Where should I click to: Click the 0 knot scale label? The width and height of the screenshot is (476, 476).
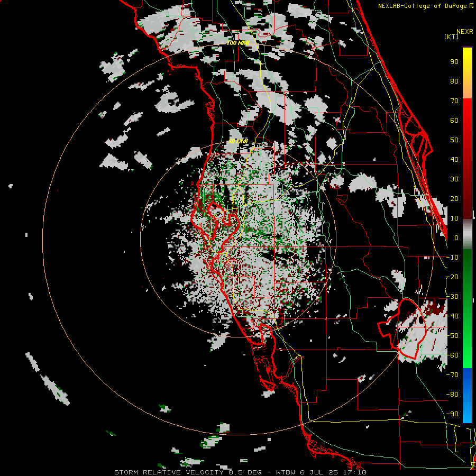coord(456,237)
